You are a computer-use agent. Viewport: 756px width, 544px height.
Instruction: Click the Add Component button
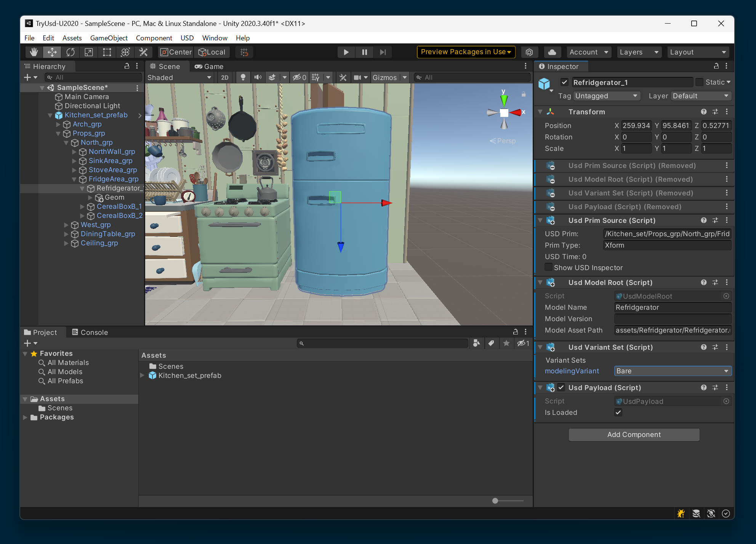pyautogui.click(x=634, y=435)
